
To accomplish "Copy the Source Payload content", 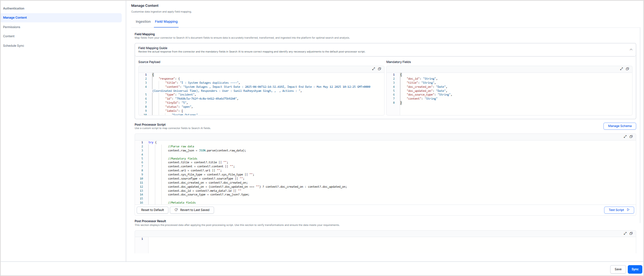I will point(379,69).
